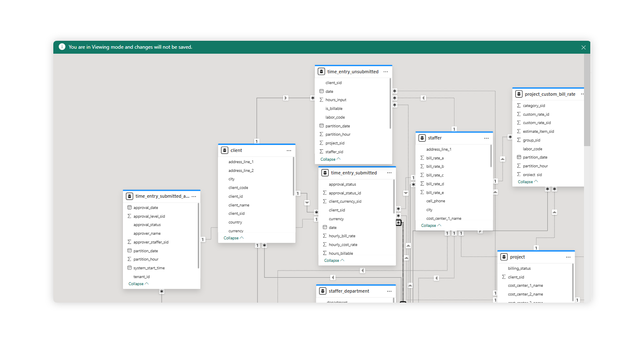
Task: Click the staffer table database icon
Action: pos(422,138)
